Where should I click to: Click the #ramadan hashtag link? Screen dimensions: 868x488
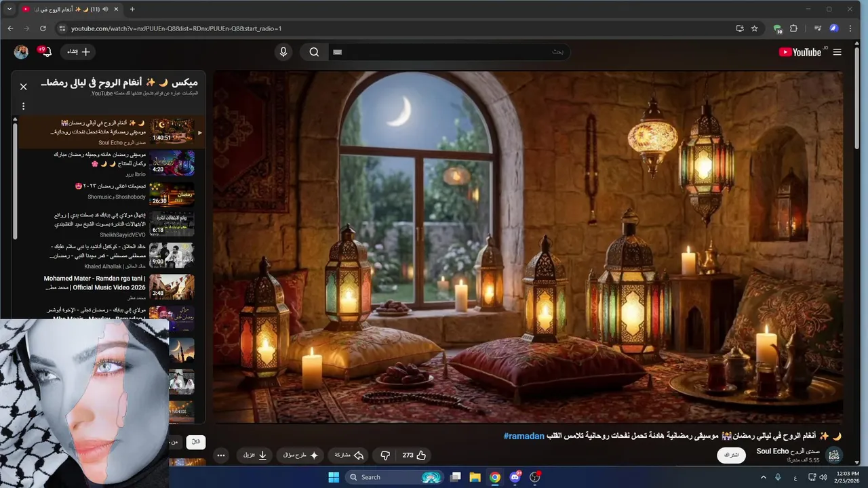tap(524, 436)
